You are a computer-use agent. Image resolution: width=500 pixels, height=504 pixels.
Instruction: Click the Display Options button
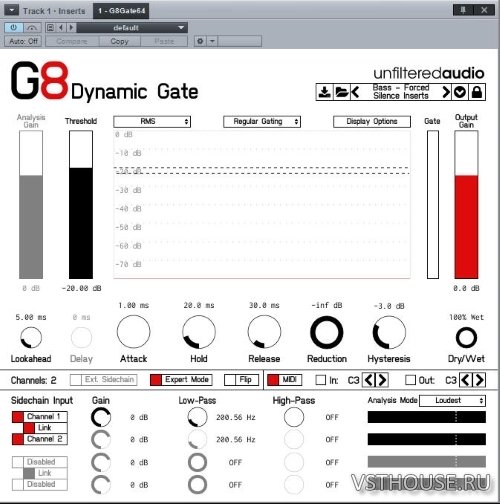tap(372, 122)
